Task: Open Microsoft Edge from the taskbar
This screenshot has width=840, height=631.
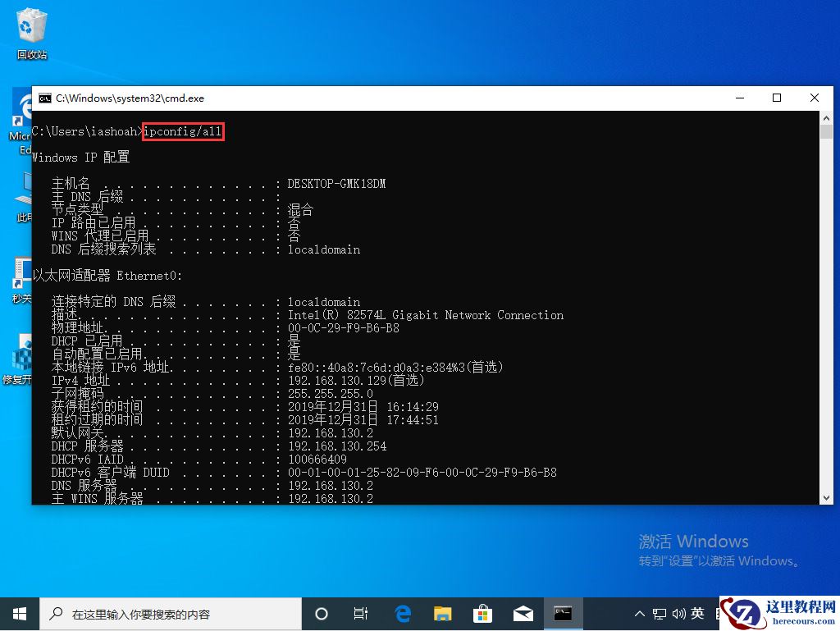Action: (x=402, y=613)
